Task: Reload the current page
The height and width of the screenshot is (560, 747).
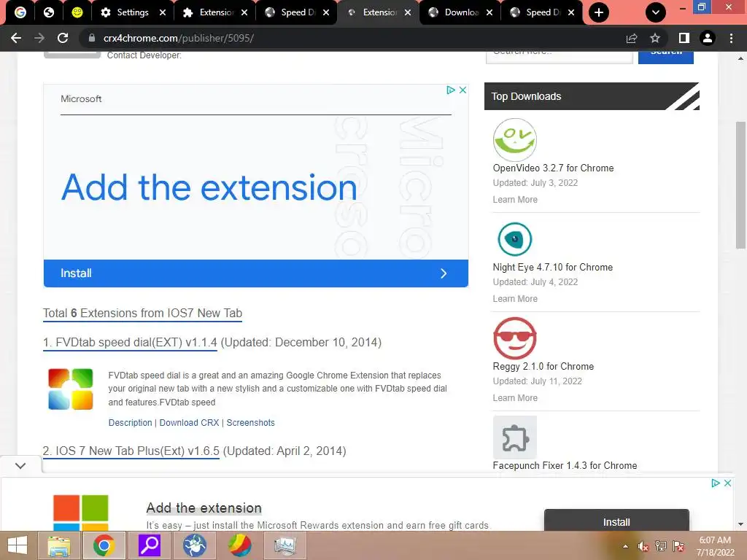Action: tap(63, 38)
